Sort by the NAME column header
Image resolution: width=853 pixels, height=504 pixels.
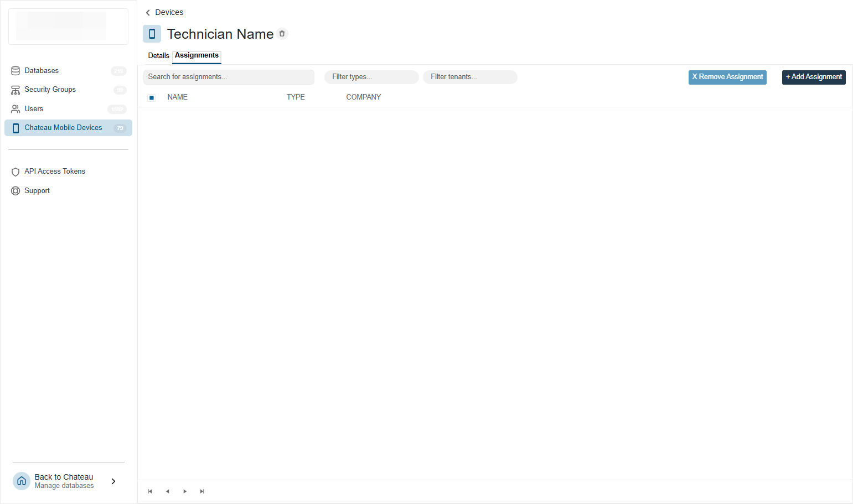pyautogui.click(x=178, y=97)
